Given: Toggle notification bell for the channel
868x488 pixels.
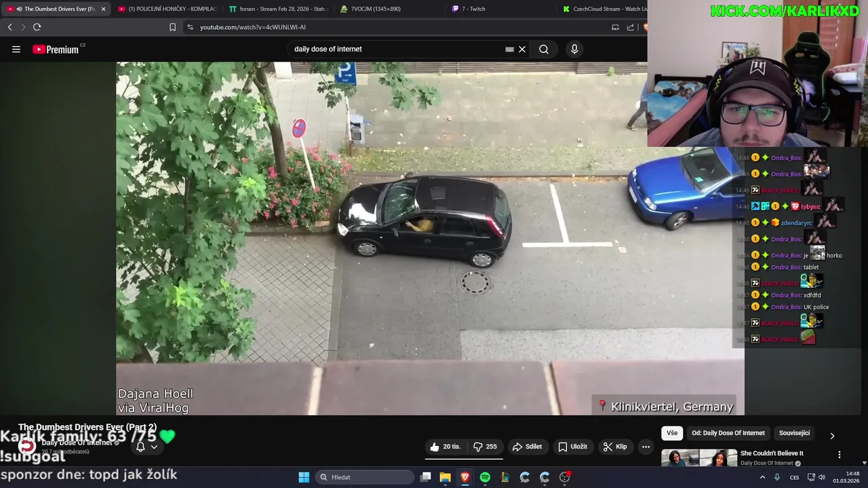Looking at the screenshot, I should pyautogui.click(x=140, y=447).
